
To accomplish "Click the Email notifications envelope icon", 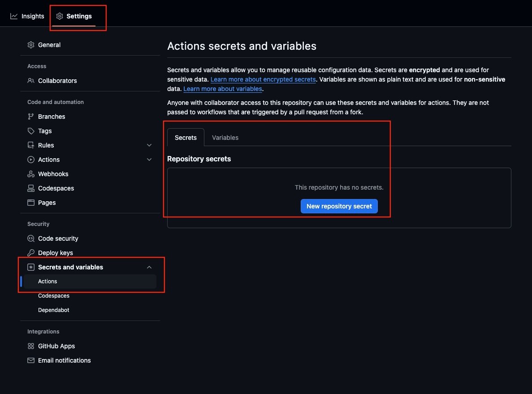I will pos(31,360).
